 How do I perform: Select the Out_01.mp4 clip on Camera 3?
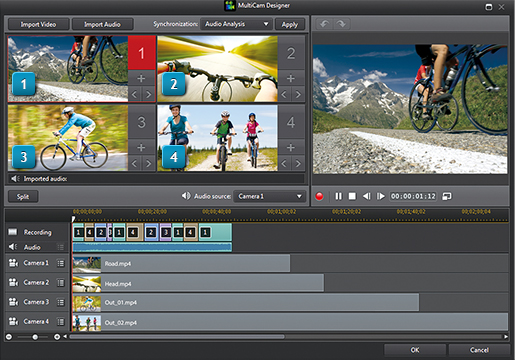pyautogui.click(x=246, y=303)
